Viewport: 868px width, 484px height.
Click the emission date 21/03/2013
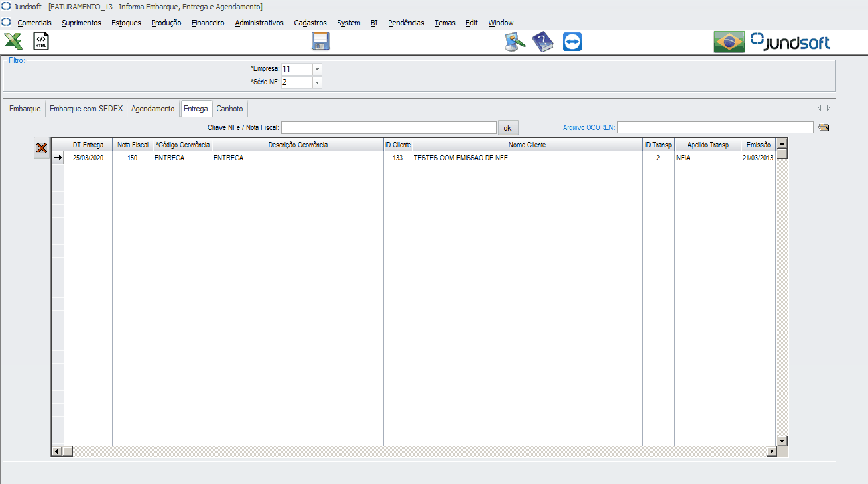click(759, 158)
